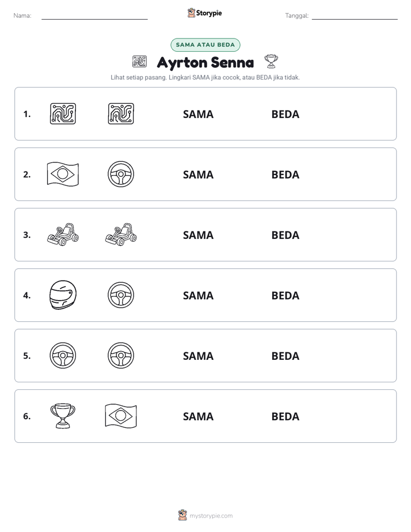Click the trophy icon next to Ayrton Senna
Screen dimensions: 411x532
pyautogui.click(x=271, y=62)
